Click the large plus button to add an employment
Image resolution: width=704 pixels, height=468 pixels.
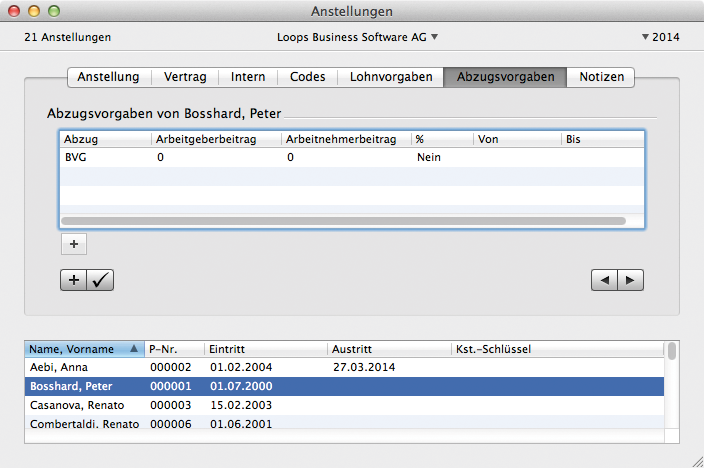coord(74,281)
